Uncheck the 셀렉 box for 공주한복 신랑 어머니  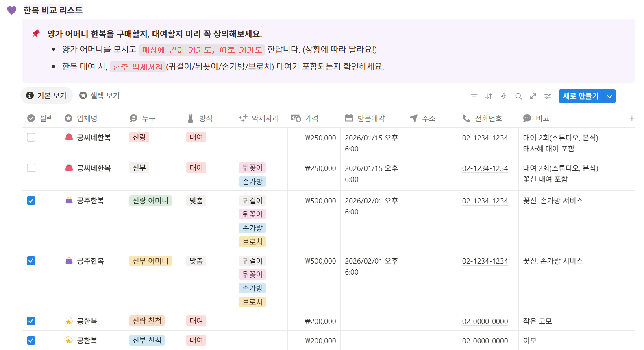click(31, 201)
